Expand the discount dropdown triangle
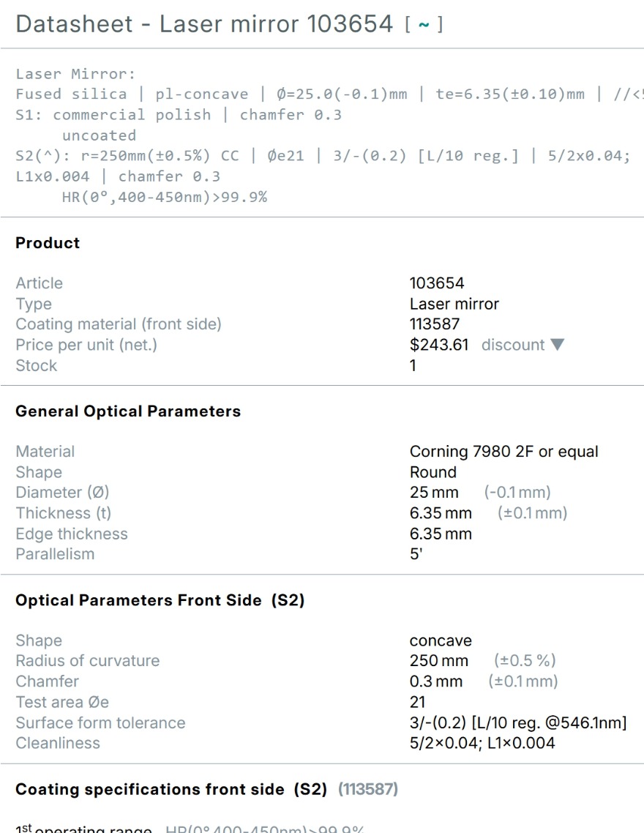Screen dimensions: 644x833 pos(557,345)
